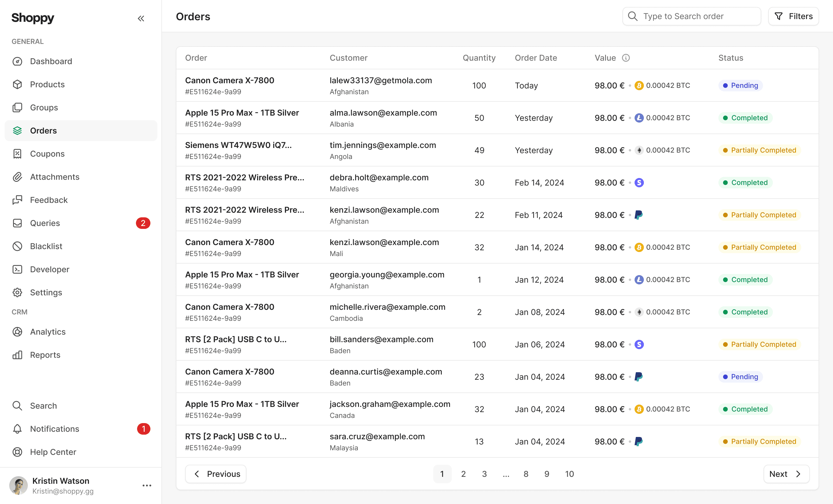833x504 pixels.
Task: Open Queries with 2 badge
Action: click(x=81, y=223)
